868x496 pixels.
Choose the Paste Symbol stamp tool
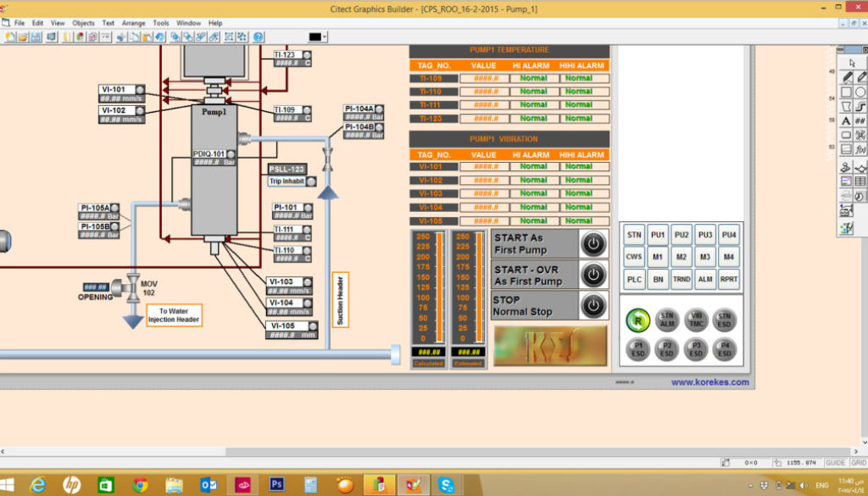(847, 167)
